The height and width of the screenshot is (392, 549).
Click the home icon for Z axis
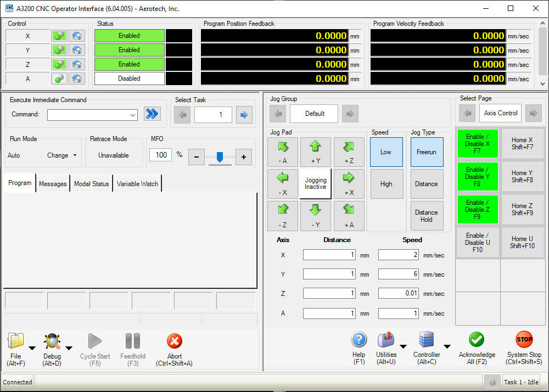(77, 64)
